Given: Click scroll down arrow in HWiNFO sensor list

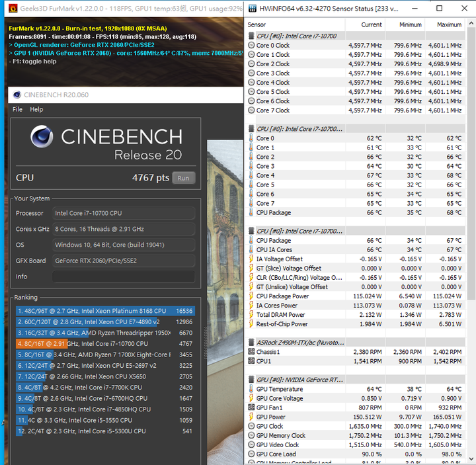Looking at the screenshot, I should pos(471,459).
